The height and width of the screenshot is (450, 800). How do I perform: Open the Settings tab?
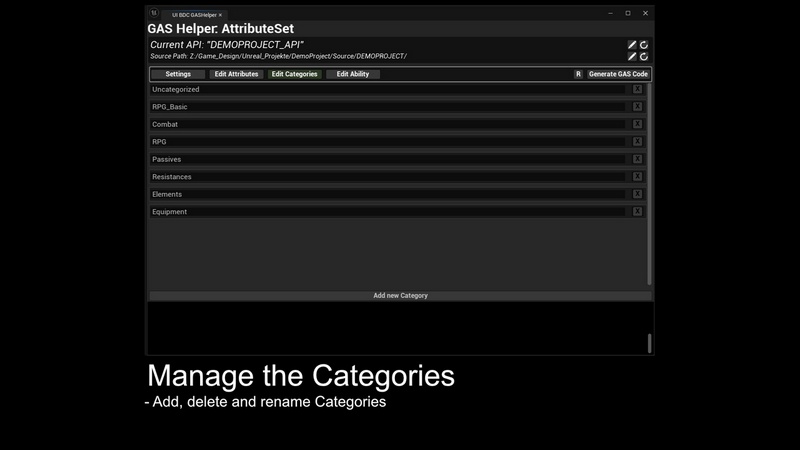pyautogui.click(x=178, y=74)
